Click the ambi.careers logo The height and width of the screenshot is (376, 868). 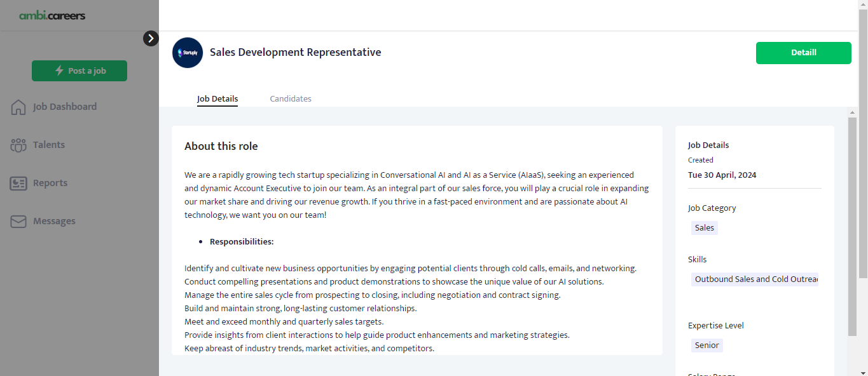pos(52,15)
